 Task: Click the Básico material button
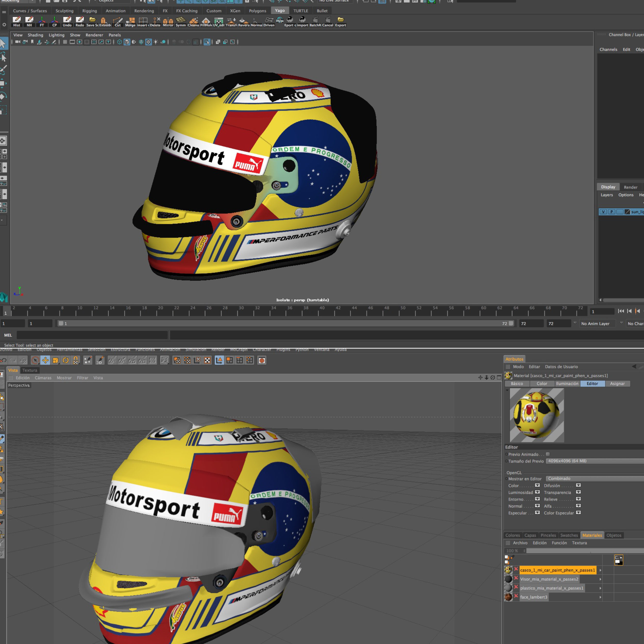517,384
